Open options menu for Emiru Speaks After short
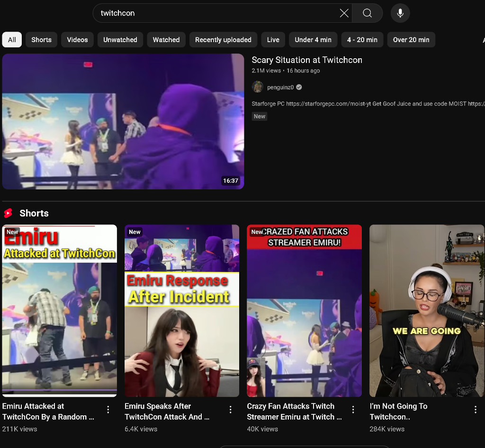 tap(231, 410)
